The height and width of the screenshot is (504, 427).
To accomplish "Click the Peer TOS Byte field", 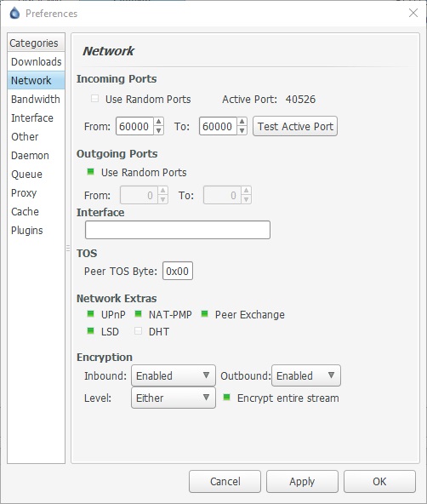I will (178, 271).
